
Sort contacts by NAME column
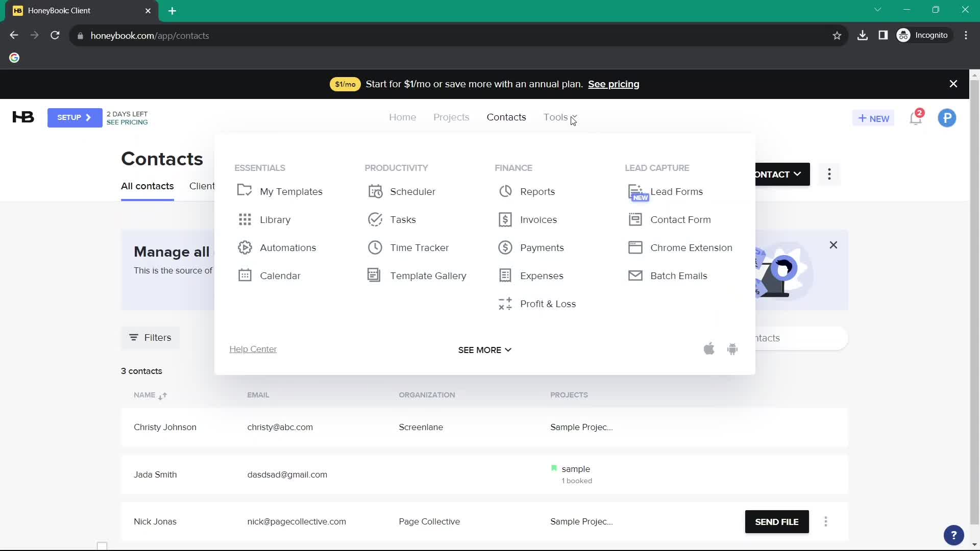coord(150,395)
